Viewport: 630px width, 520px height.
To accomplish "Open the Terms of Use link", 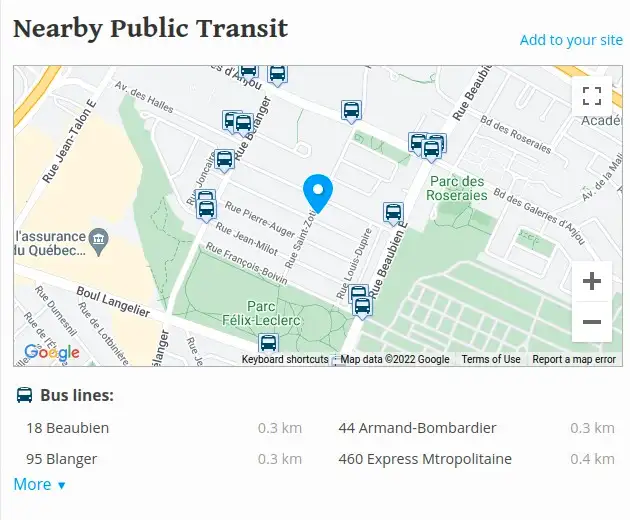I will [491, 359].
